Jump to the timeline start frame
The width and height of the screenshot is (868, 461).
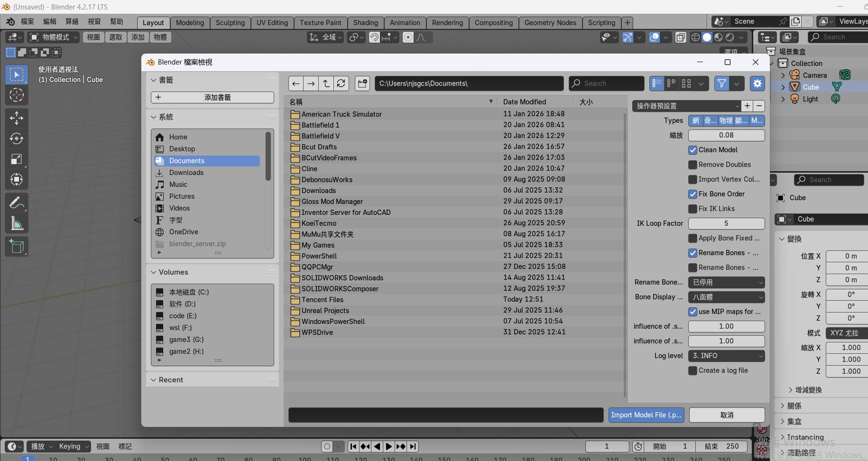[x=353, y=446]
